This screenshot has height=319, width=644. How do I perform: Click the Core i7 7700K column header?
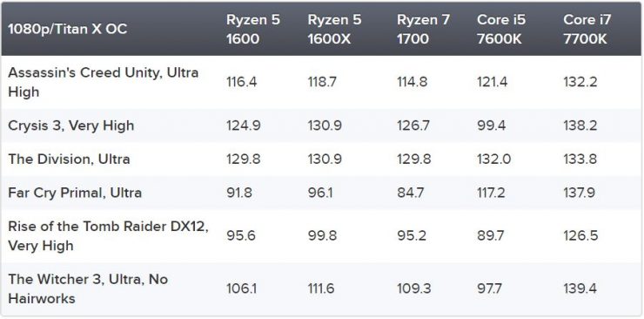(587, 29)
